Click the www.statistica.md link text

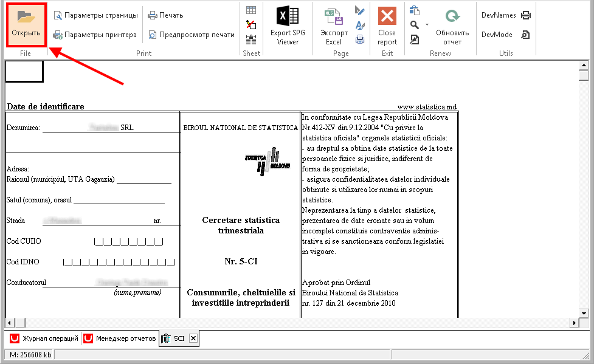[x=427, y=107]
